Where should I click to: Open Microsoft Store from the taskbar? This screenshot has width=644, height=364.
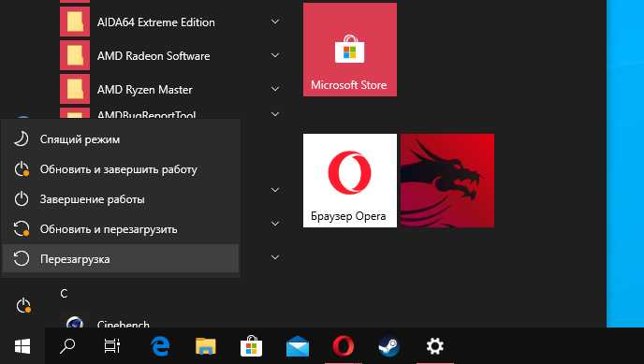(251, 346)
